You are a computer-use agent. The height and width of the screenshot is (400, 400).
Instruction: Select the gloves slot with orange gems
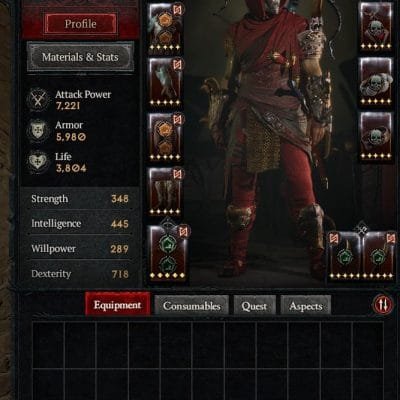(x=165, y=137)
